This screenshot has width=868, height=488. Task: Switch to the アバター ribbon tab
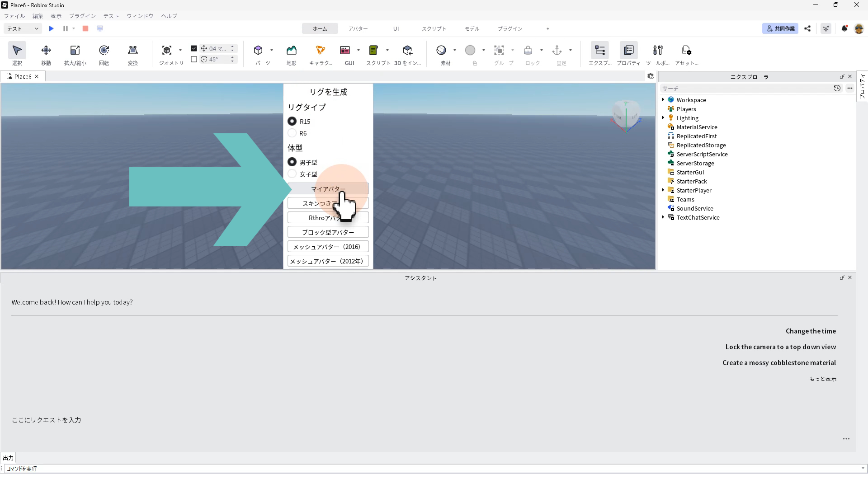point(358,28)
